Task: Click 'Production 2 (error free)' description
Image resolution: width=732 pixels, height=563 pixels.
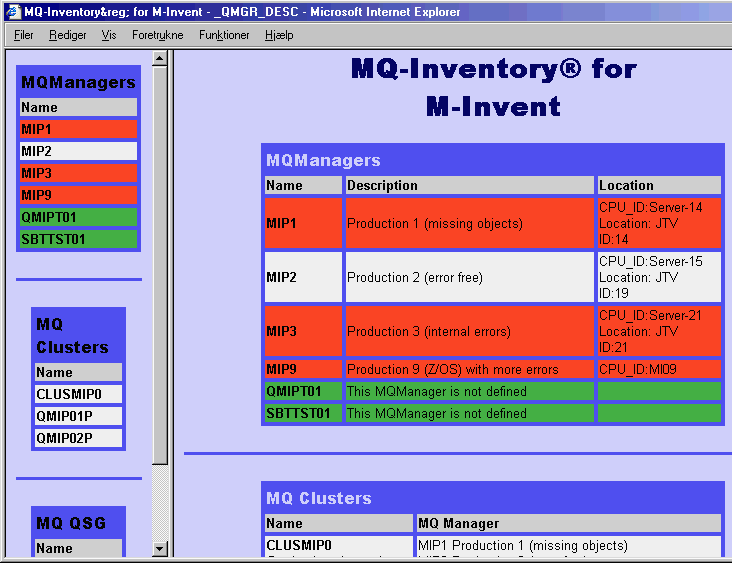Action: [470, 277]
